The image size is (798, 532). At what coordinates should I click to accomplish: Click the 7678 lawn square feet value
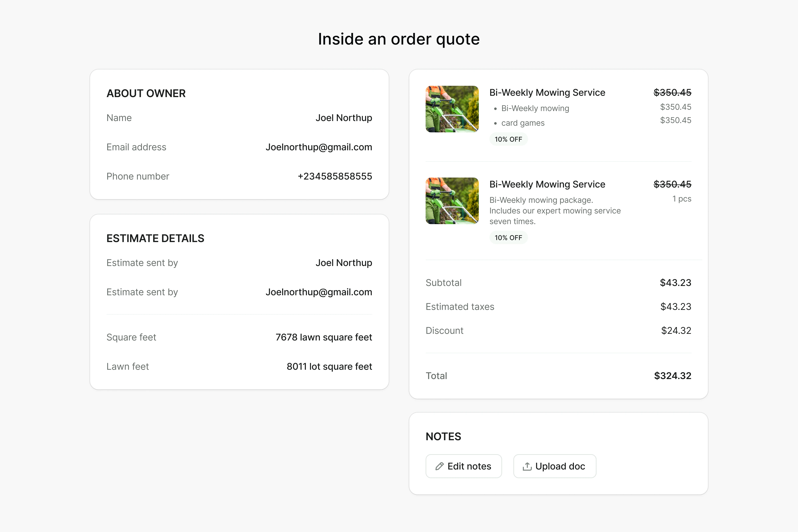[x=323, y=337]
